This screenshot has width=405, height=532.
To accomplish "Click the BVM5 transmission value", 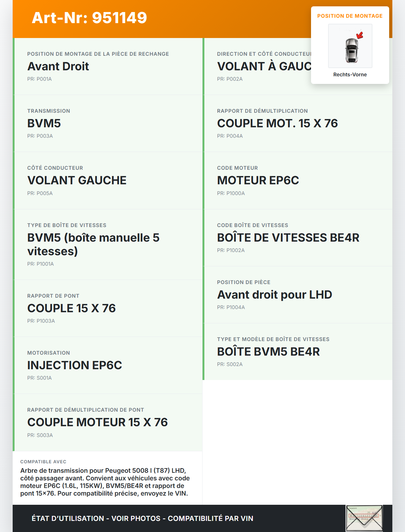I will (44, 123).
